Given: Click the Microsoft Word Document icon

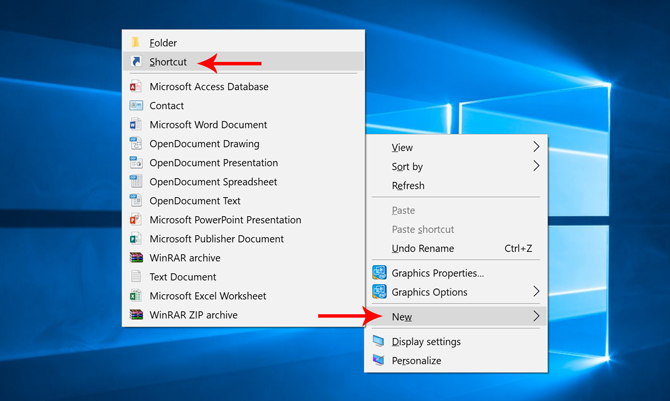Looking at the screenshot, I should pyautogui.click(x=136, y=125).
